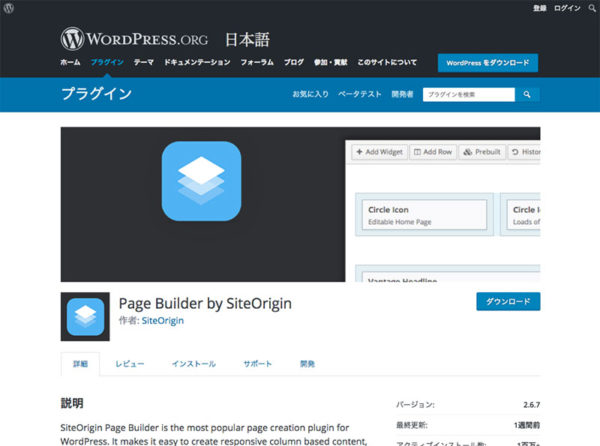Image resolution: width=600 pixels, height=446 pixels.
Task: Click the 登録 register link
Action: click(x=540, y=8)
